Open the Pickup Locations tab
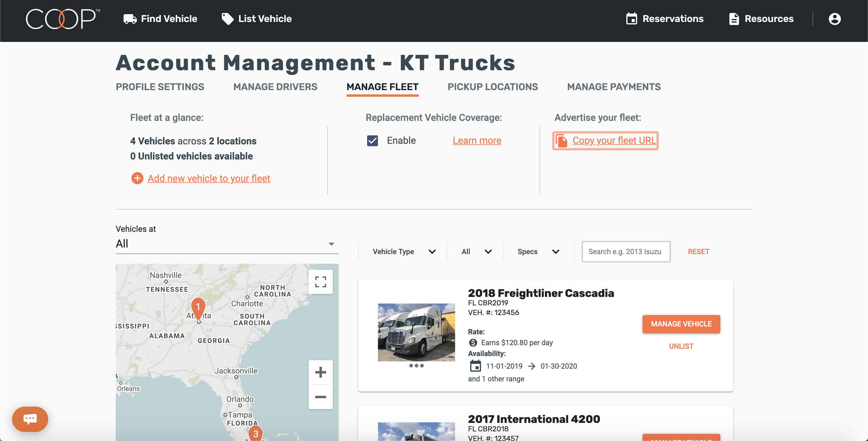The height and width of the screenshot is (441, 868). point(493,87)
